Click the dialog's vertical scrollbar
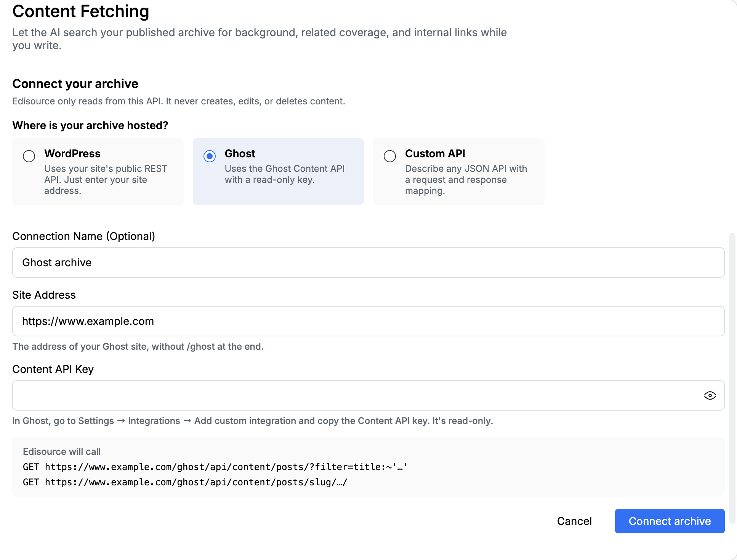This screenshot has height=560, width=737. point(732,378)
